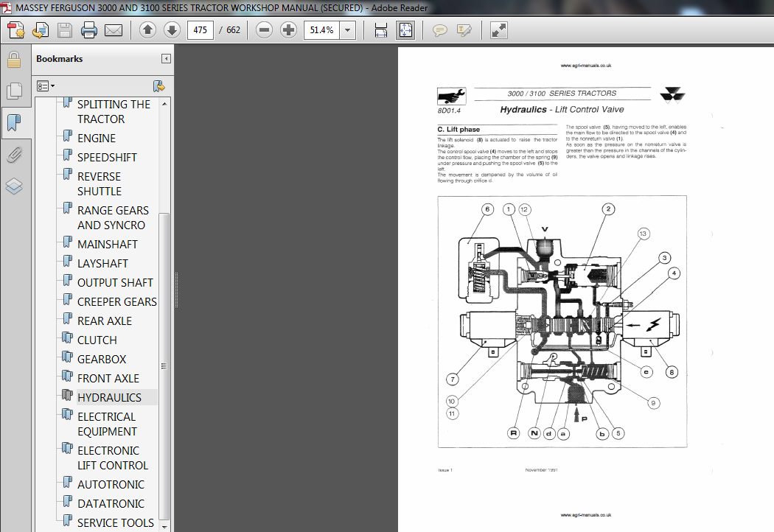This screenshot has width=774, height=532.
Task: Zoom out with the minus button
Action: tap(265, 30)
